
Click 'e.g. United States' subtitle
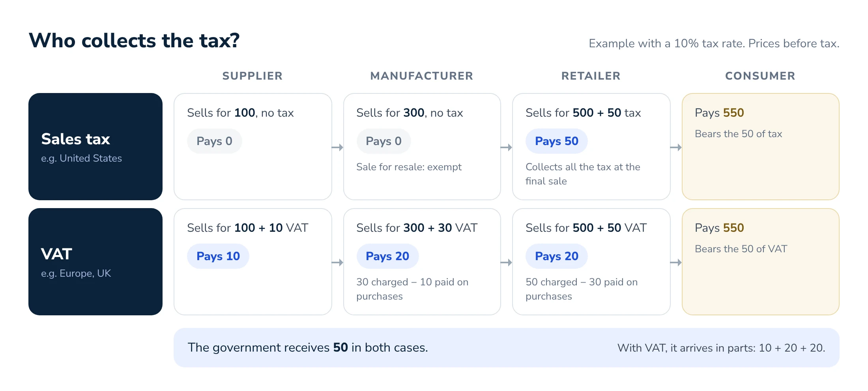pyautogui.click(x=82, y=158)
